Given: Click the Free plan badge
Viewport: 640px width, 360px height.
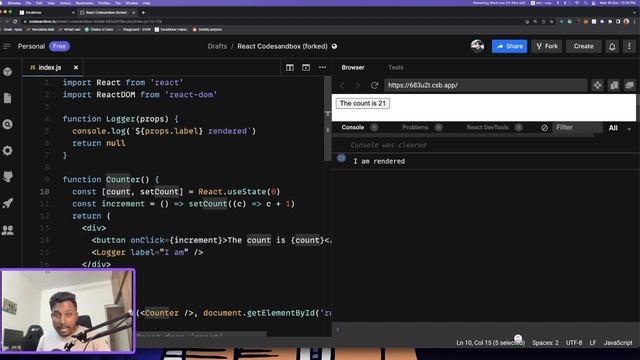Looking at the screenshot, I should [59, 46].
